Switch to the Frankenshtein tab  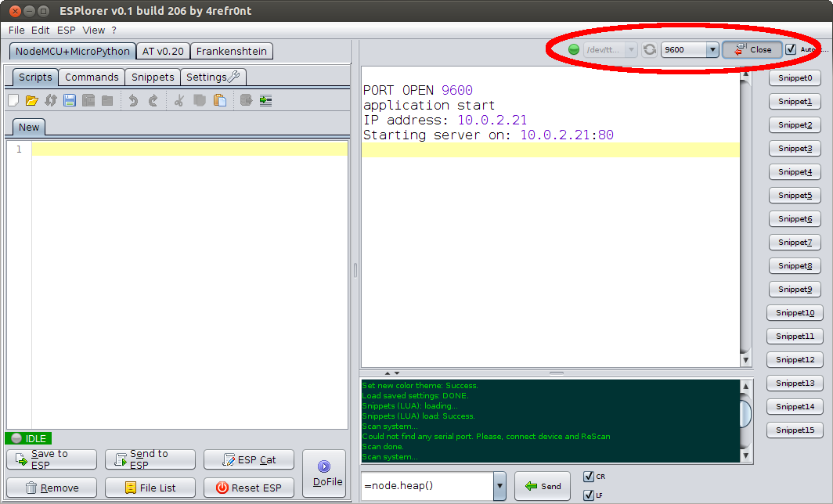click(232, 51)
